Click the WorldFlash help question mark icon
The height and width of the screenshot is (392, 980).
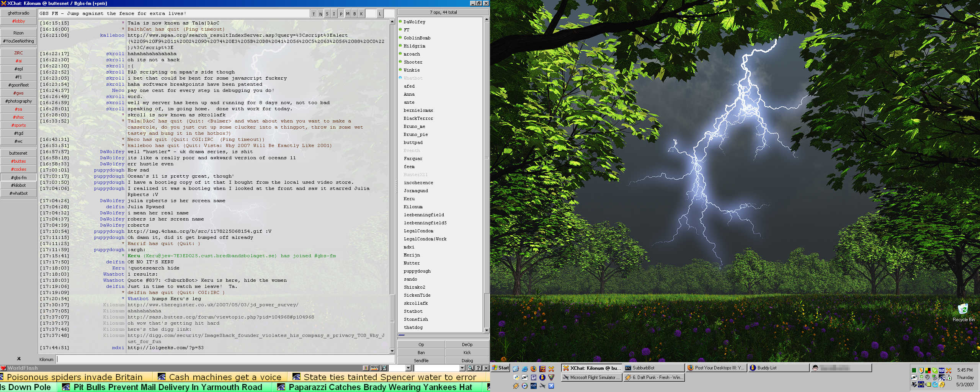click(x=478, y=368)
